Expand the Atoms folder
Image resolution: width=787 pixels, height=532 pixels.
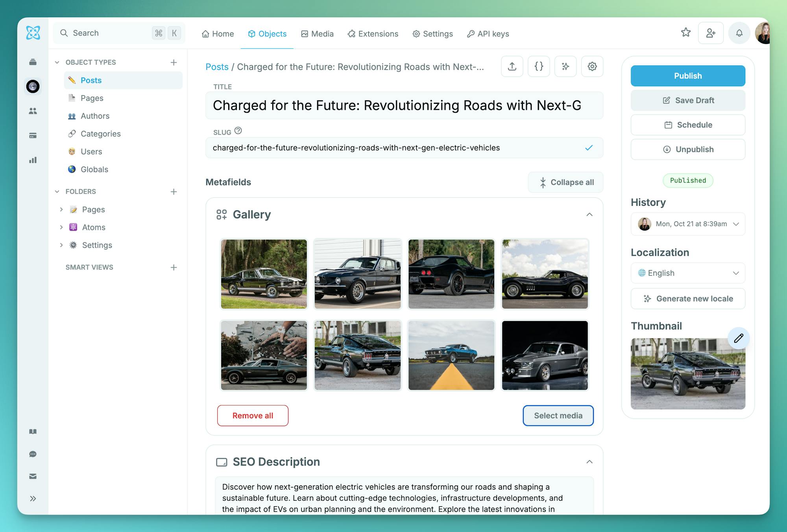[x=61, y=227]
